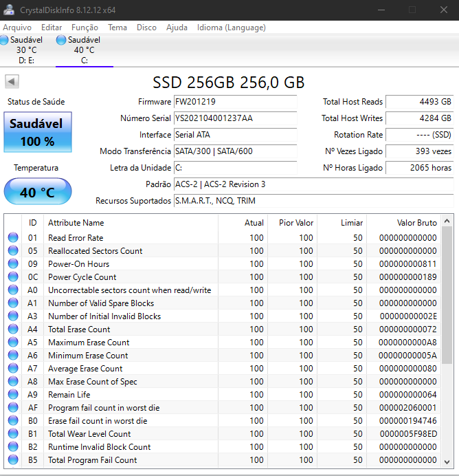Viewport: 459px width, 476px height.
Task: Click status orb for Total Program Fail Count
Action: point(13,459)
